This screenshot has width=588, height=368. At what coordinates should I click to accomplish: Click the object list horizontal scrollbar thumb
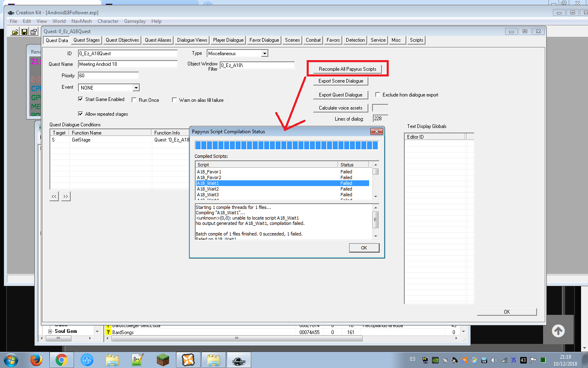(237, 339)
